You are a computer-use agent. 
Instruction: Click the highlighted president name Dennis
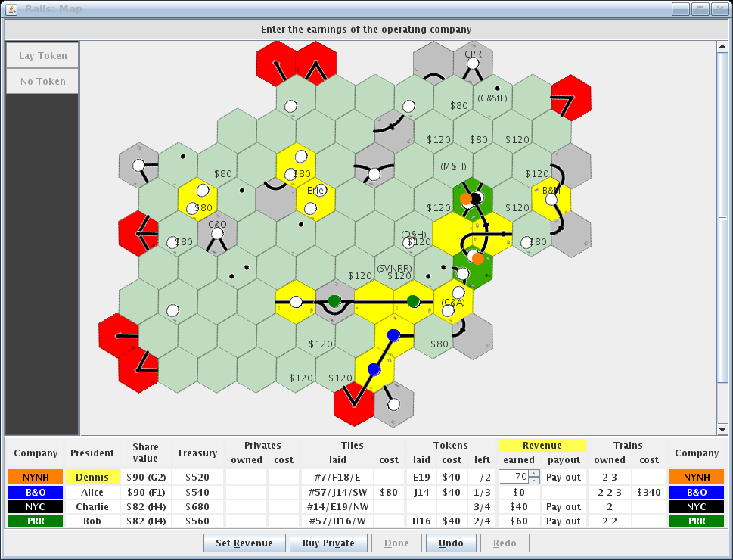coord(92,478)
